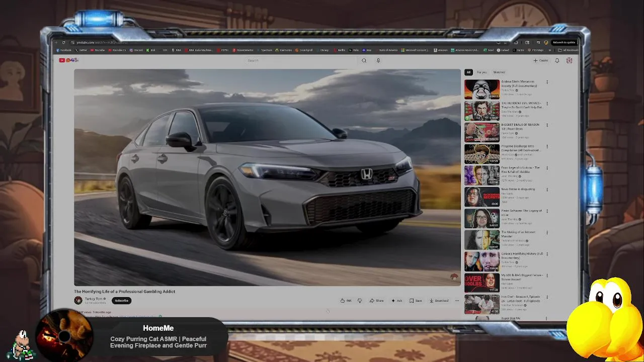This screenshot has height=362, width=644.
Task: Open the Amazon bookmark
Action: tap(441, 50)
